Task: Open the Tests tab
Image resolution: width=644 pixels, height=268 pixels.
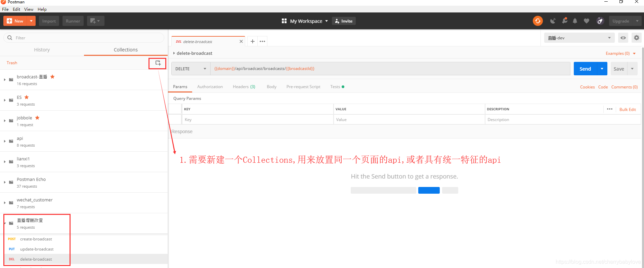Action: point(337,87)
